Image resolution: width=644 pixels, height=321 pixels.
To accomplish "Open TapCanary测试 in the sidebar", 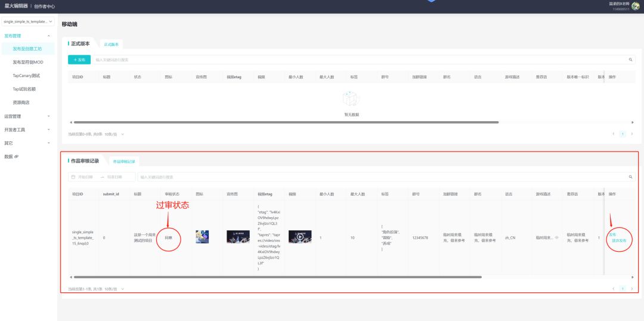I will (x=26, y=76).
